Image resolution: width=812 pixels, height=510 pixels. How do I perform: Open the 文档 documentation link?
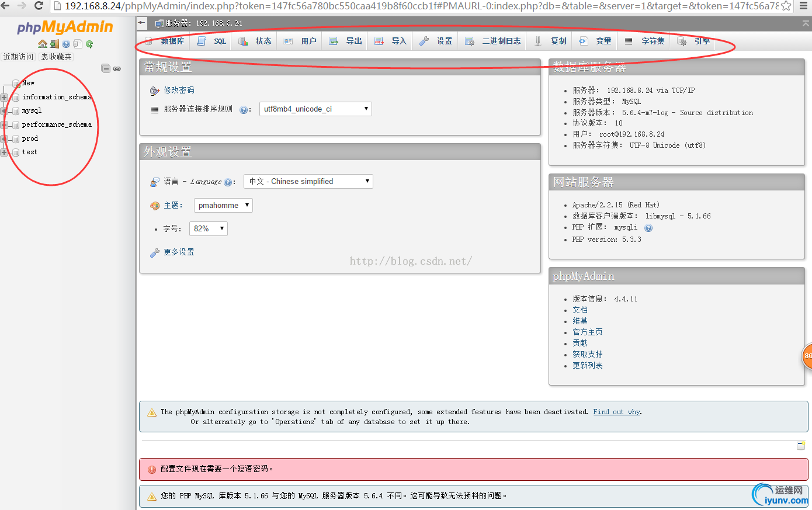click(x=580, y=310)
